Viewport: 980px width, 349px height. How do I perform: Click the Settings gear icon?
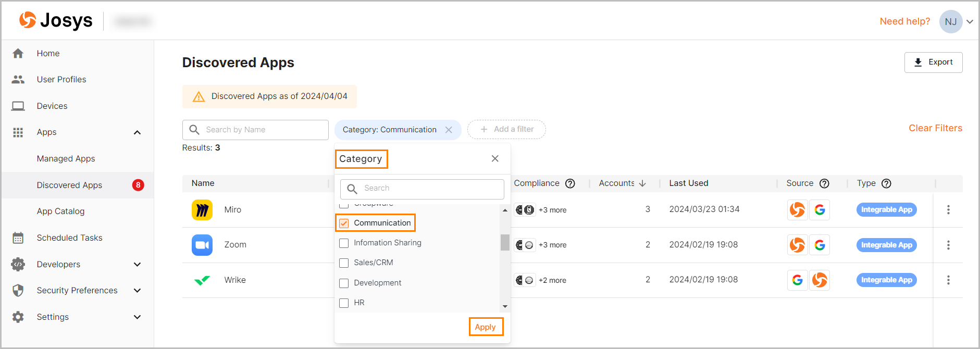tap(18, 317)
